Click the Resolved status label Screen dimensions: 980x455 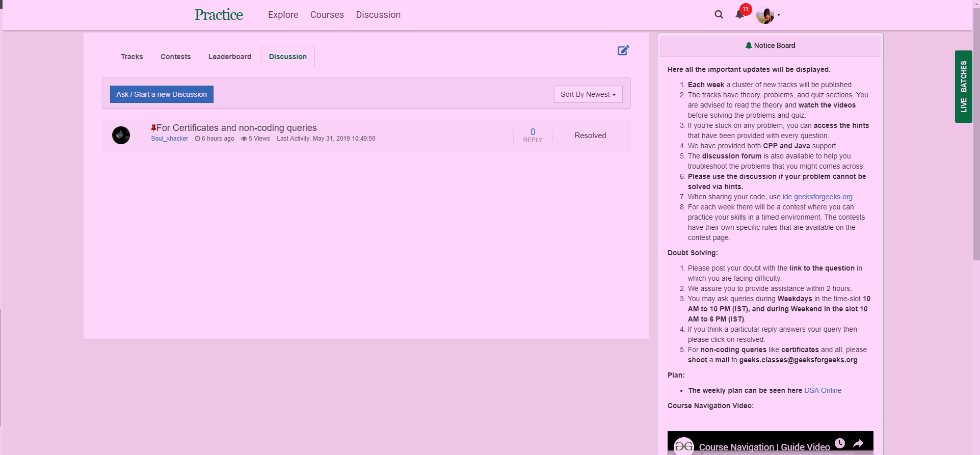tap(591, 136)
